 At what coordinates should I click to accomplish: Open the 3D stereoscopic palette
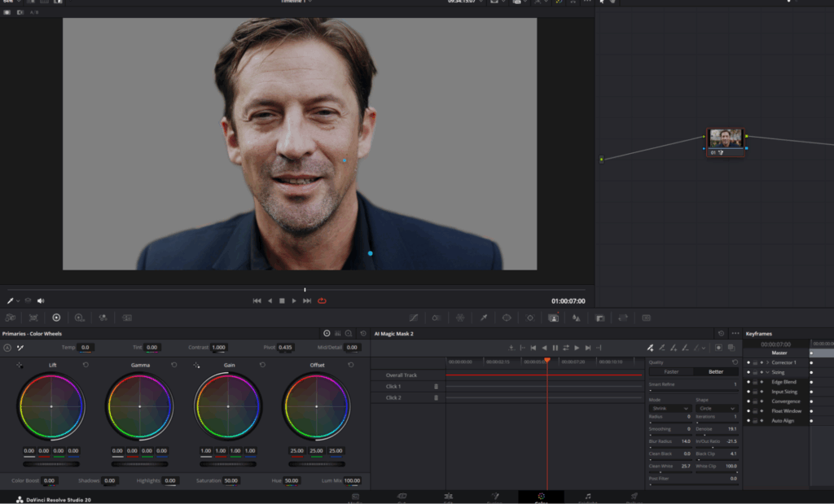[646, 318]
